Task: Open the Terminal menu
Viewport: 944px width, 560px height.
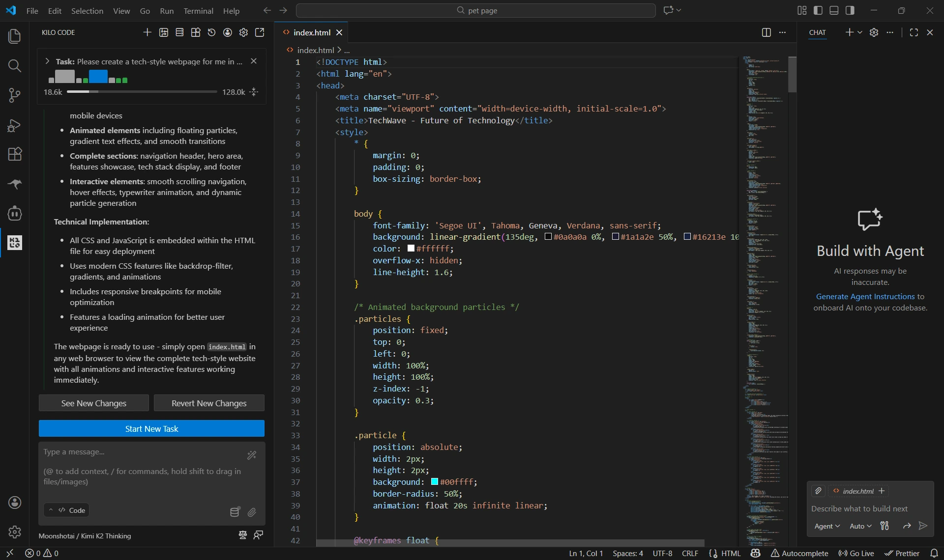Action: [x=198, y=10]
